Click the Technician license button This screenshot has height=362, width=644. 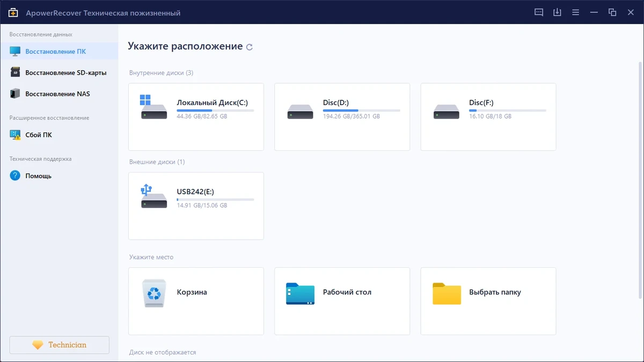click(59, 345)
